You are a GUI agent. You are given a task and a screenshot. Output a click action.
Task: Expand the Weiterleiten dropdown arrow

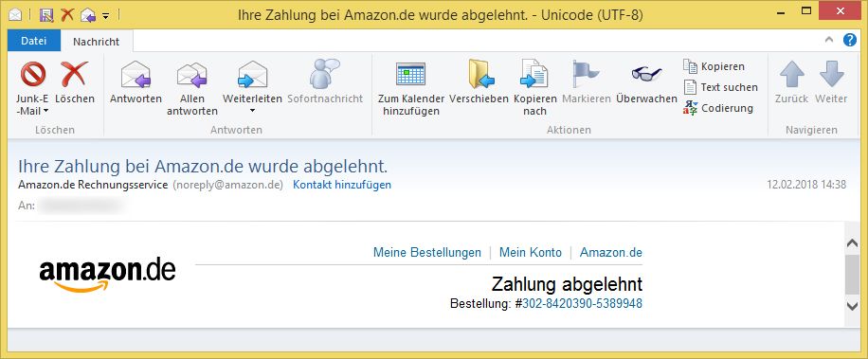pos(252,111)
